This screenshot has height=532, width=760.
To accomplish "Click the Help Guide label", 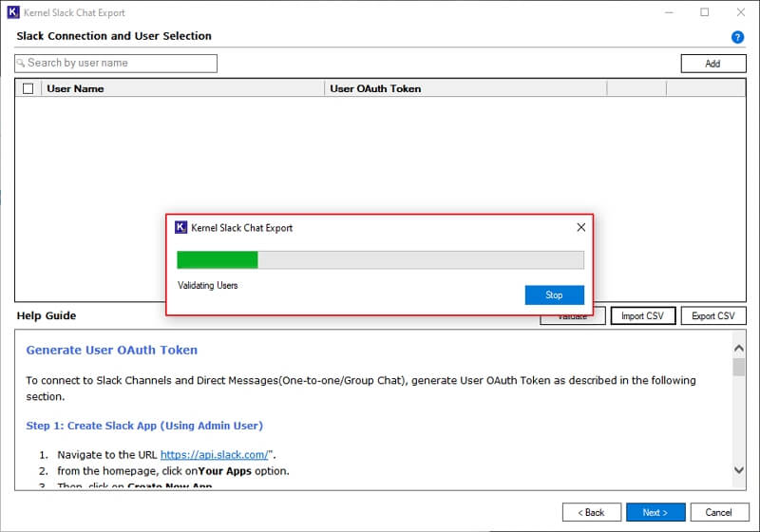I will (x=47, y=315).
